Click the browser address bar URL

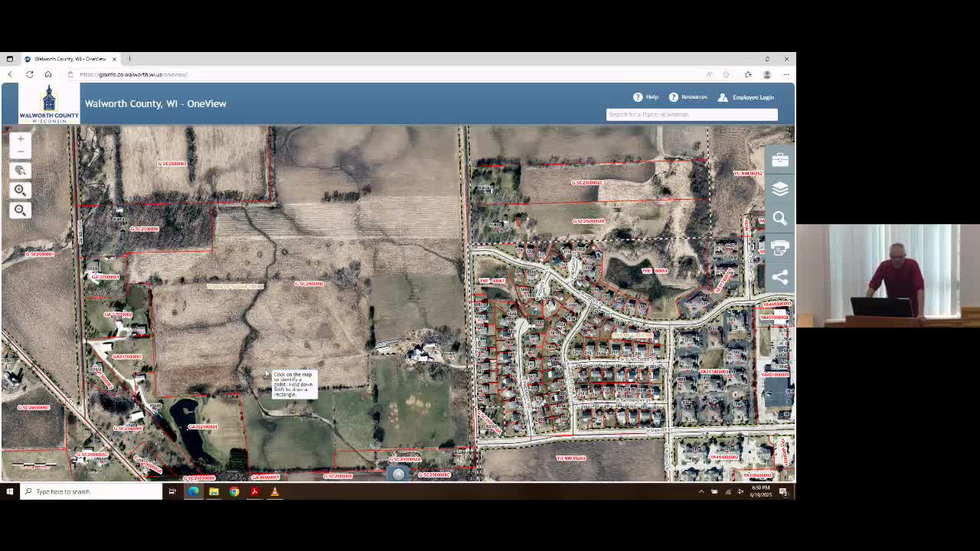pos(133,74)
